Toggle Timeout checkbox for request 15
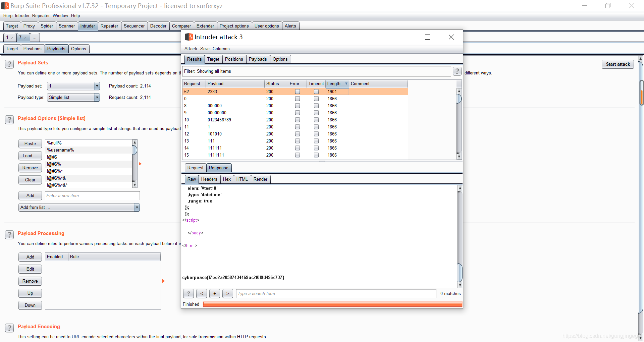 tap(316, 155)
